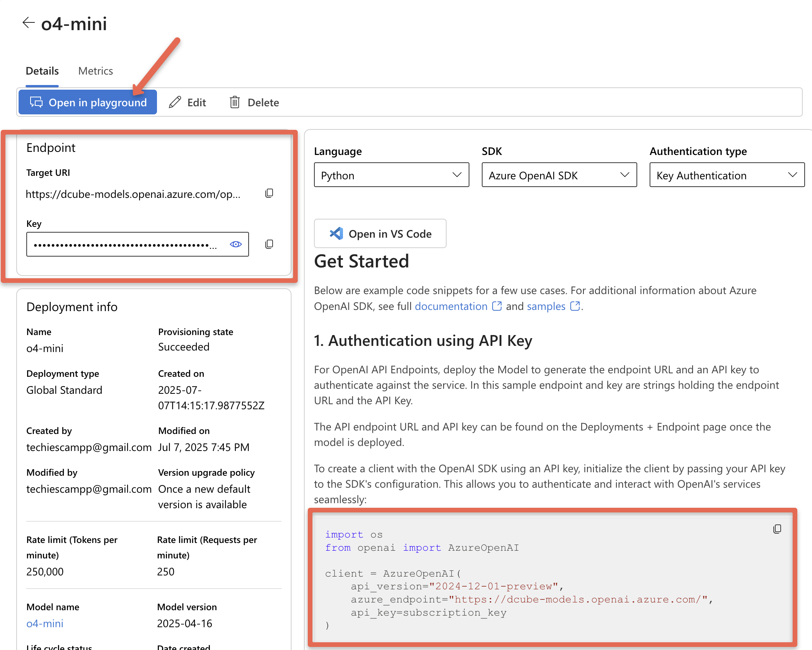Viewport: 812px width, 650px height.
Task: Expand the Language dropdown showing Python
Action: pyautogui.click(x=391, y=175)
